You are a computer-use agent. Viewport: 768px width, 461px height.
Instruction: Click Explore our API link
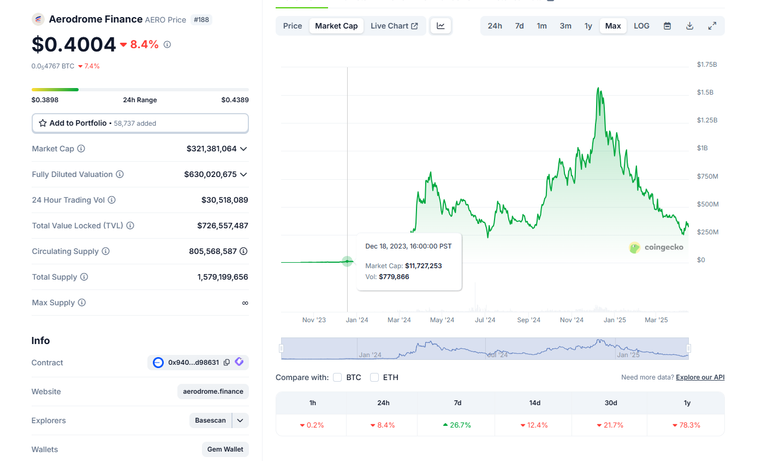700,377
